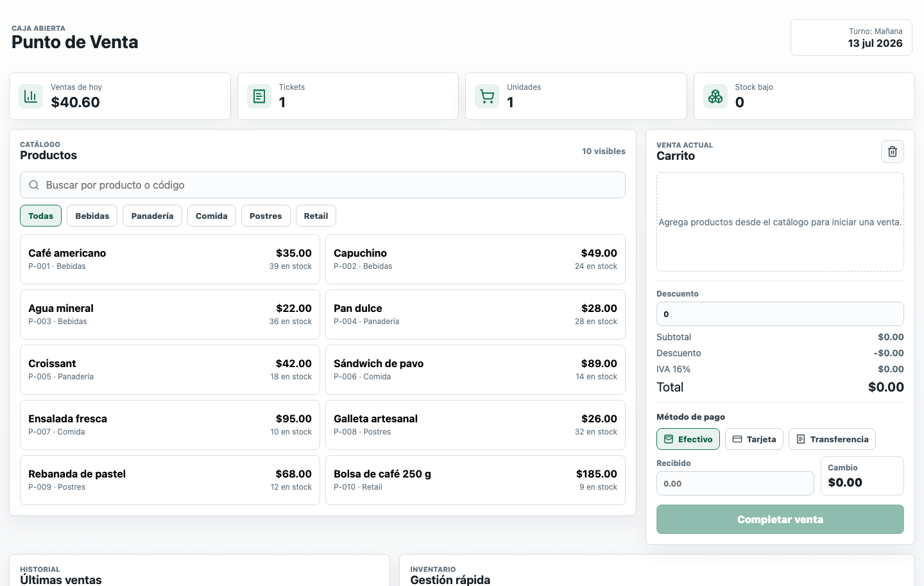924x586 pixels.
Task: Click the 'Método de pago' label
Action: point(690,417)
